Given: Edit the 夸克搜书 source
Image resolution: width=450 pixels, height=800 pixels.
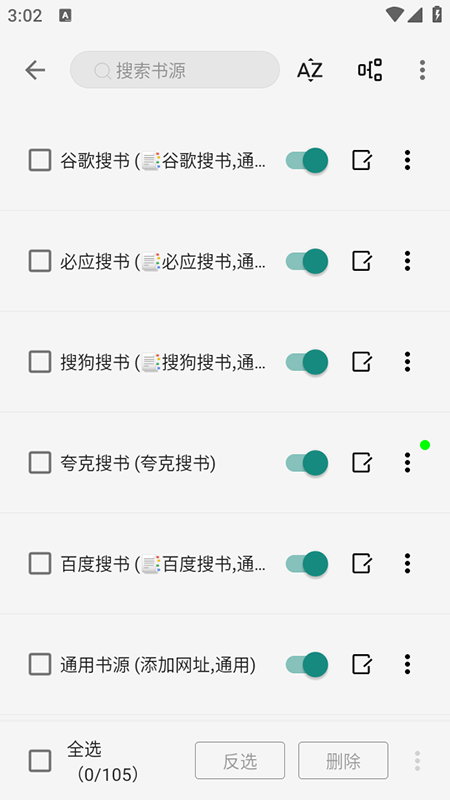Looking at the screenshot, I should pyautogui.click(x=362, y=463).
